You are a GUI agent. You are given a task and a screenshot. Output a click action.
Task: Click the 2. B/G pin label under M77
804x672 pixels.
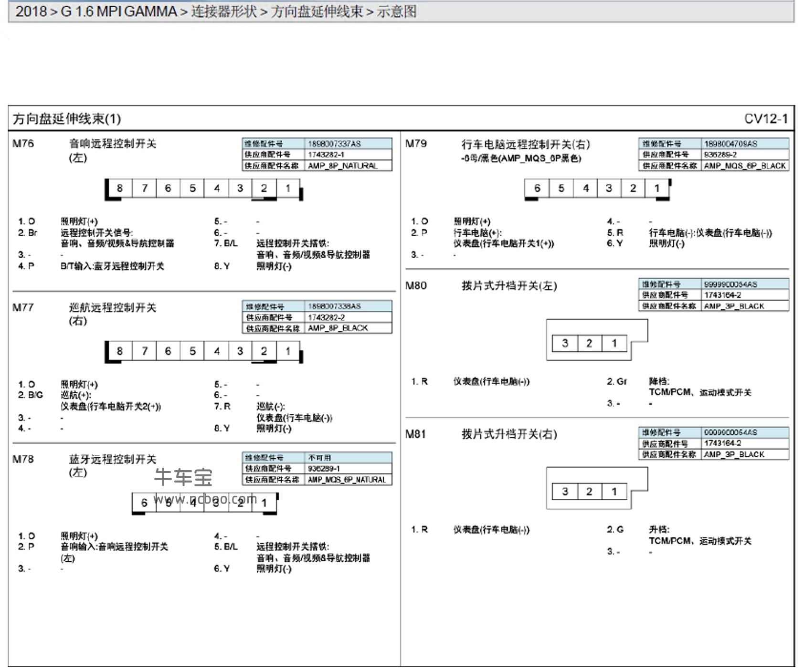click(x=31, y=395)
